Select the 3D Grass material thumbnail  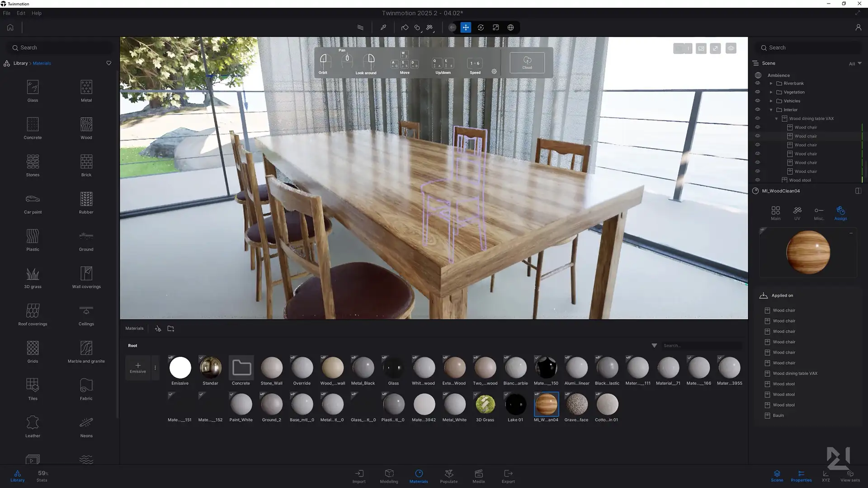(x=485, y=404)
